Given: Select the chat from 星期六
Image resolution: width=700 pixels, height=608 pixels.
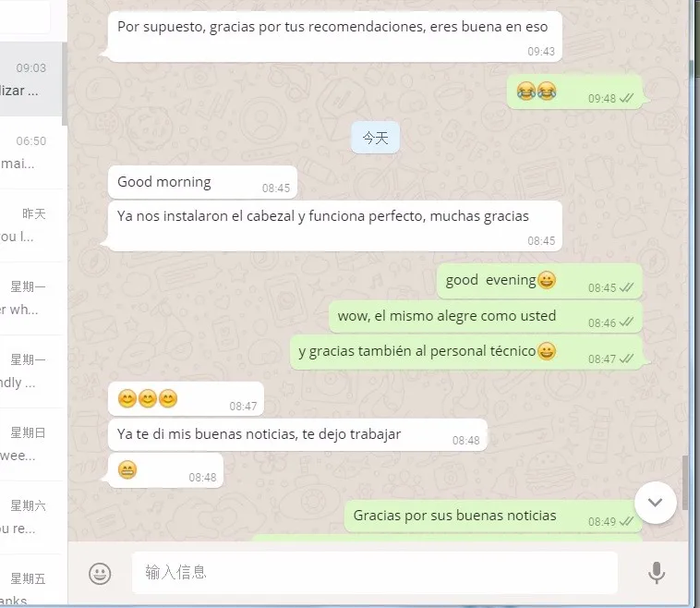Looking at the screenshot, I should (x=31, y=517).
